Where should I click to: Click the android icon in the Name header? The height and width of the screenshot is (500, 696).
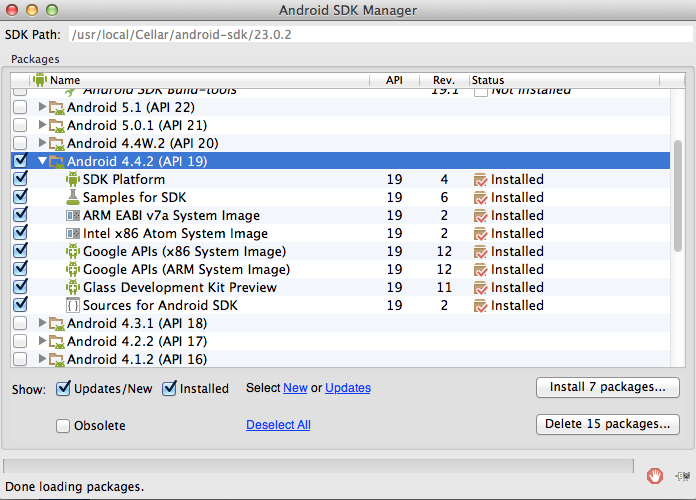point(40,80)
